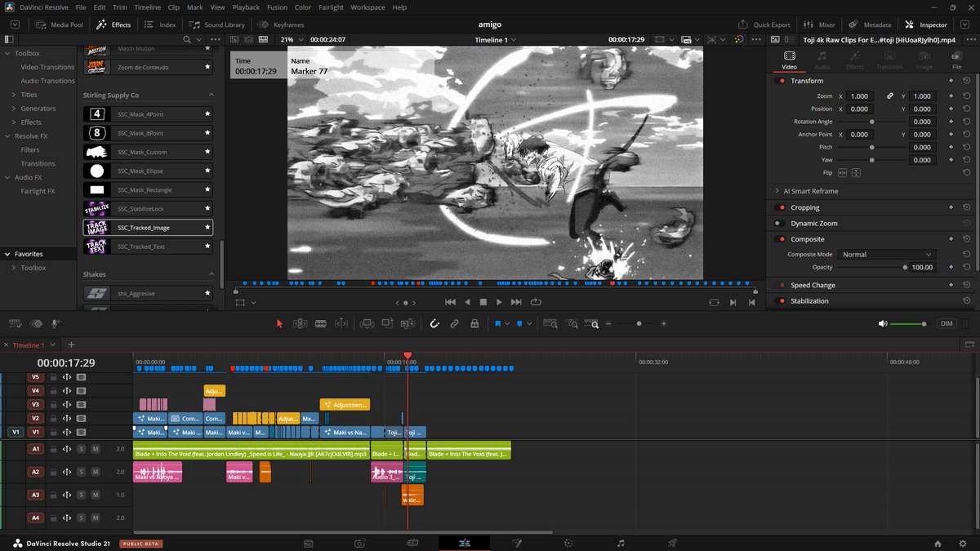
Task: Toggle the Loop playback button
Action: (x=536, y=302)
